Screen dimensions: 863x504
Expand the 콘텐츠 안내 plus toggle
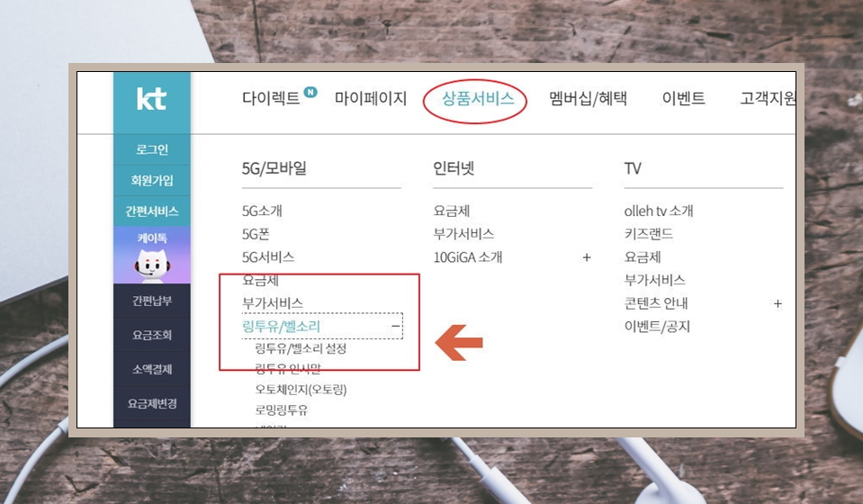(x=778, y=303)
